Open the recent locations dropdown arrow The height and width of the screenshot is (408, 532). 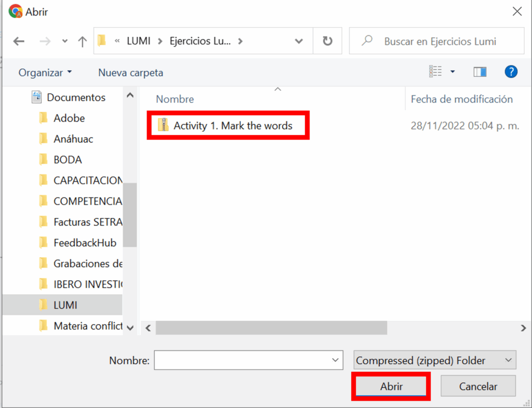tap(65, 42)
